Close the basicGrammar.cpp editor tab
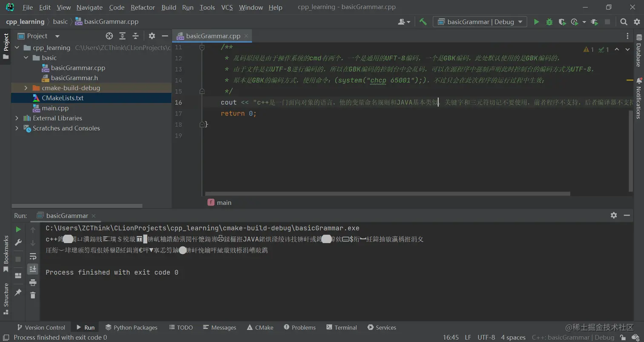 pos(246,36)
